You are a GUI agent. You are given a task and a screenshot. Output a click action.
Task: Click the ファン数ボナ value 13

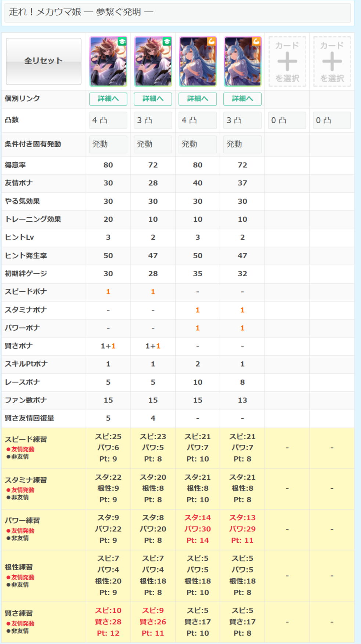coord(242,400)
